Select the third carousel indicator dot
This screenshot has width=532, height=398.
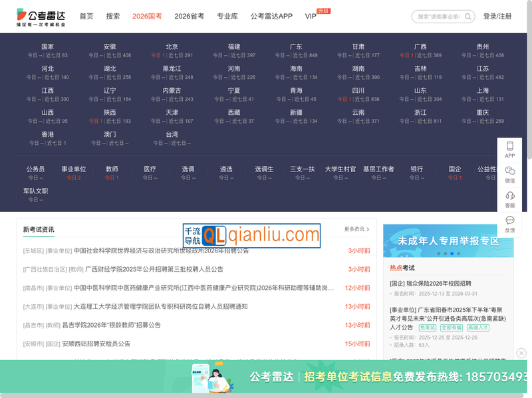click(x=452, y=253)
